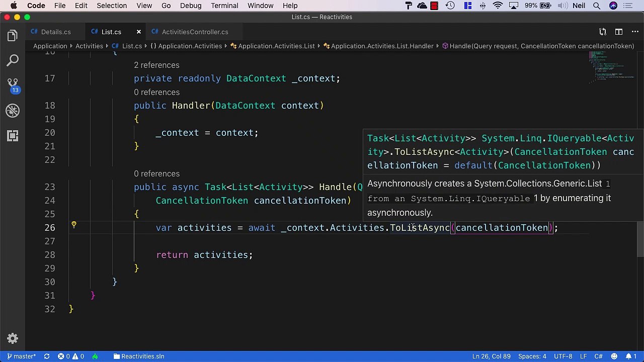Expand the Handle method breadcrumb
The width and height of the screenshot is (644, 362).
click(538, 46)
